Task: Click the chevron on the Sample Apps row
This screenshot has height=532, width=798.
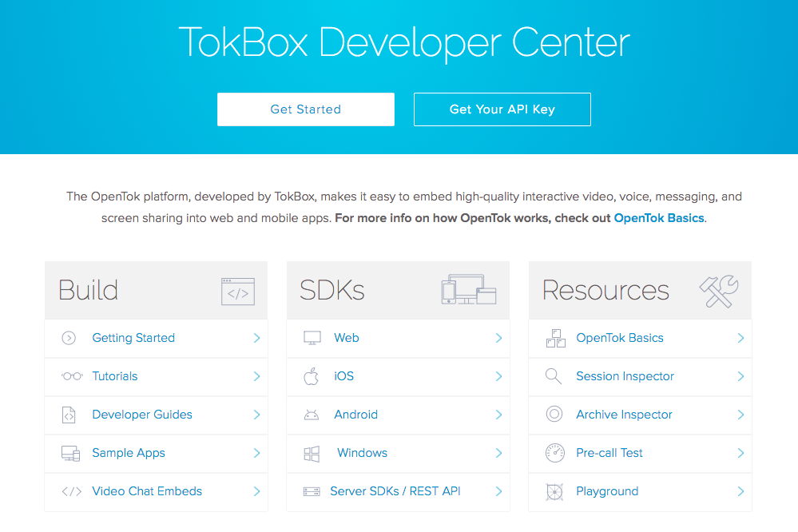Action: click(256, 453)
